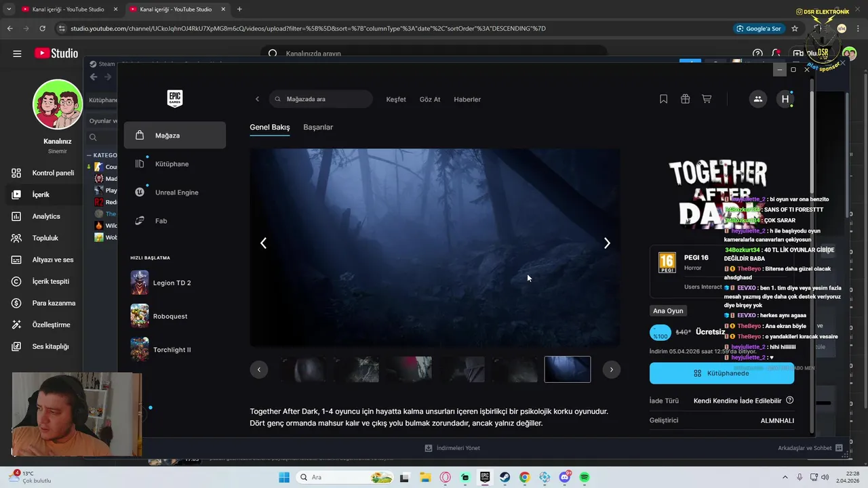The height and width of the screenshot is (488, 868).
Task: Open File Explorer from the taskbar
Action: coord(425,477)
